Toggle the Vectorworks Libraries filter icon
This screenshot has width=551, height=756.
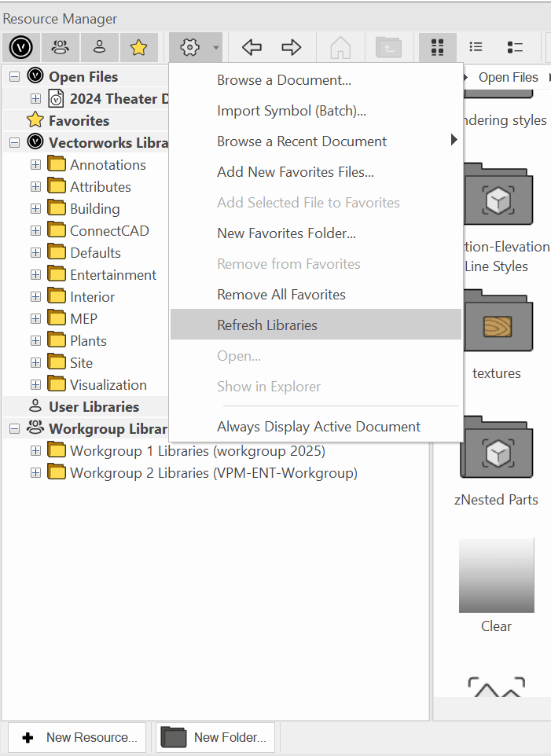[21, 47]
